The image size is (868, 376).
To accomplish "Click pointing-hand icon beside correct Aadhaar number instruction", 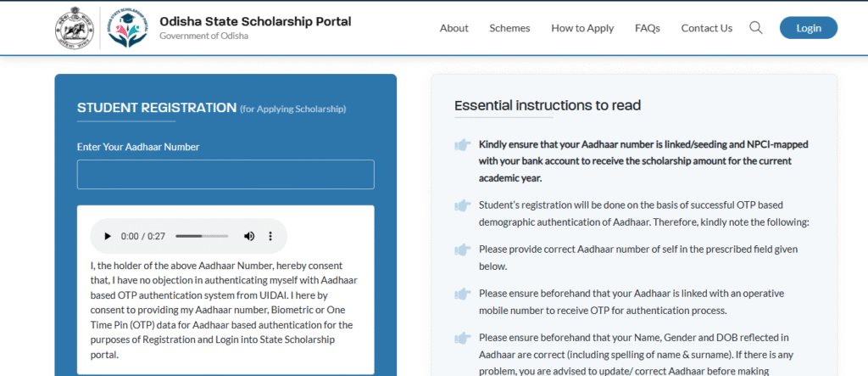I will [463, 250].
